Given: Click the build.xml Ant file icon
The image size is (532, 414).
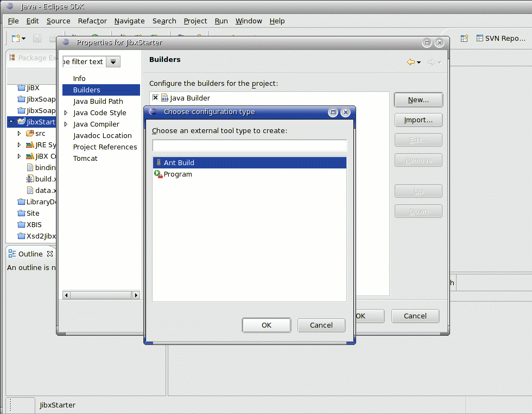Looking at the screenshot, I should pos(30,179).
